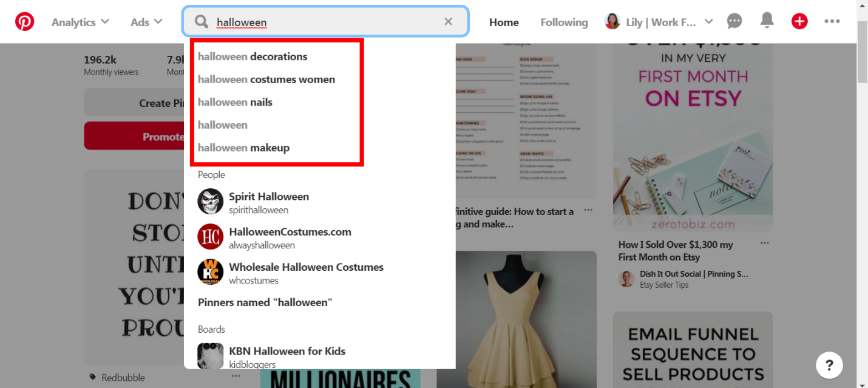
Task: Click the Redbubble tag label
Action: (123, 378)
